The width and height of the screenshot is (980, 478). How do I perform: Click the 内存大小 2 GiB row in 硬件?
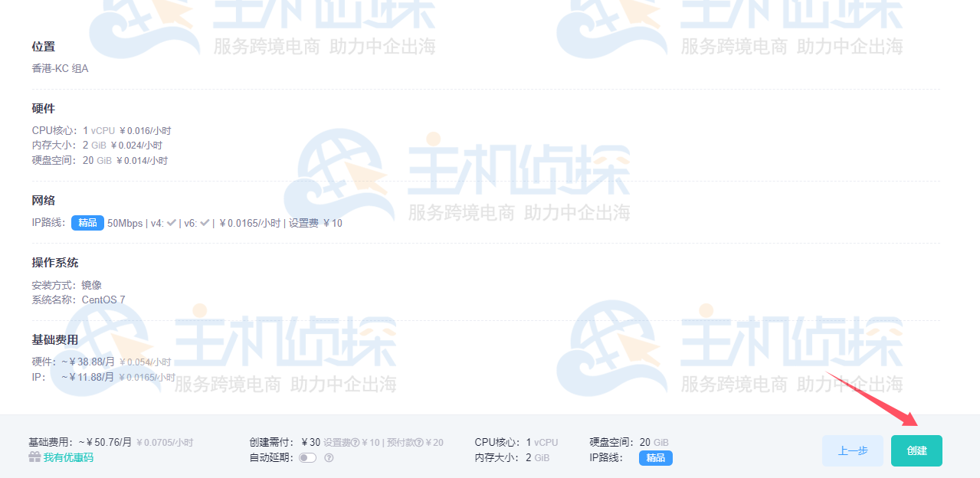click(x=97, y=145)
